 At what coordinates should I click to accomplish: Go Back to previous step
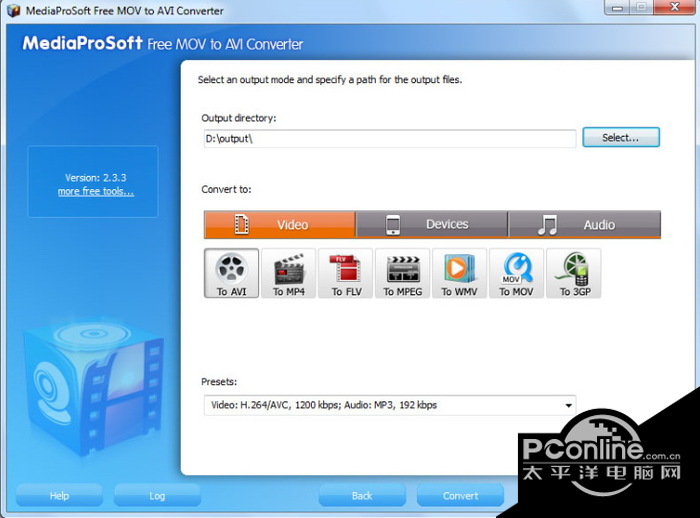coord(362,496)
